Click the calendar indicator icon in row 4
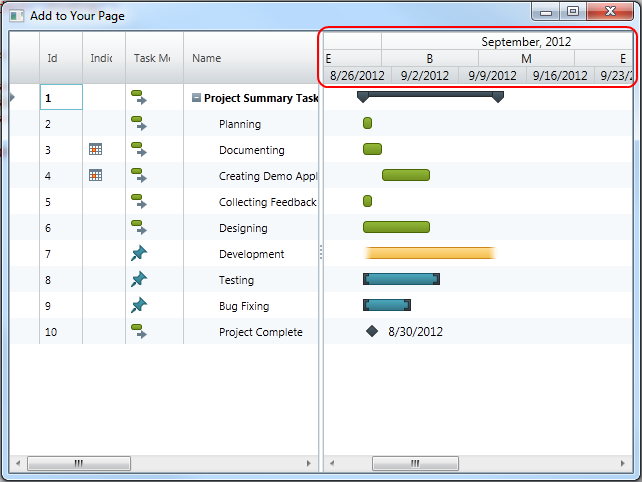The image size is (642, 482). [x=96, y=176]
